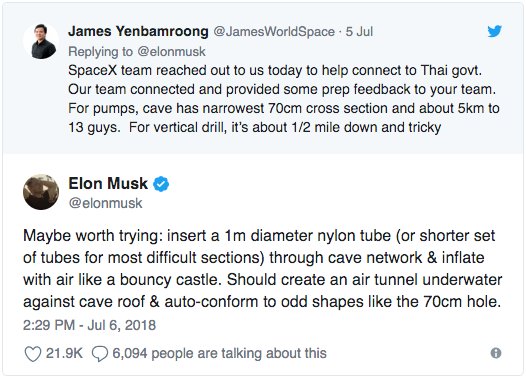Open the James Yenbamroong display name
Image resolution: width=526 pixels, height=378 pixels.
[138, 32]
